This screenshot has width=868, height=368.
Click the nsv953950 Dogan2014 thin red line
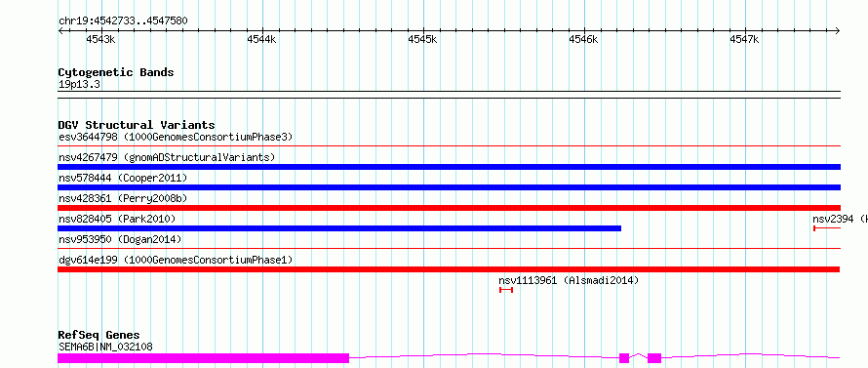(449, 249)
